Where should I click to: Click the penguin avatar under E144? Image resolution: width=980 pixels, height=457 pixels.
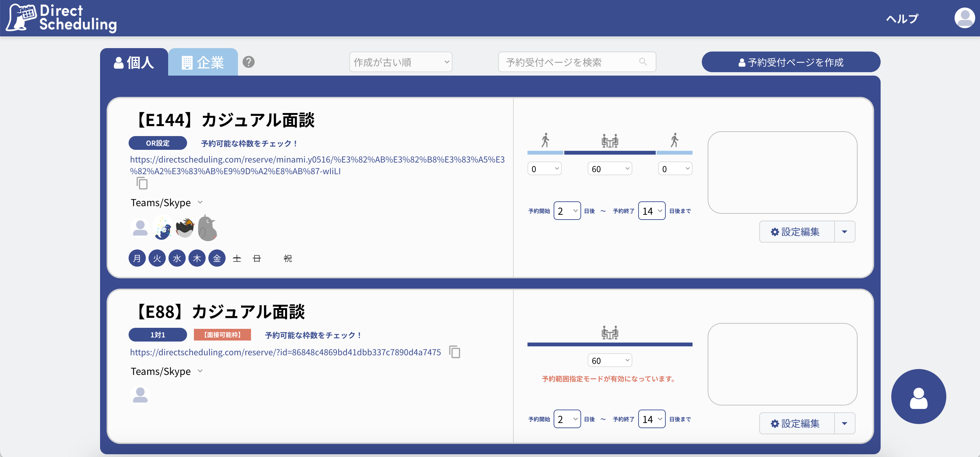coord(185,227)
